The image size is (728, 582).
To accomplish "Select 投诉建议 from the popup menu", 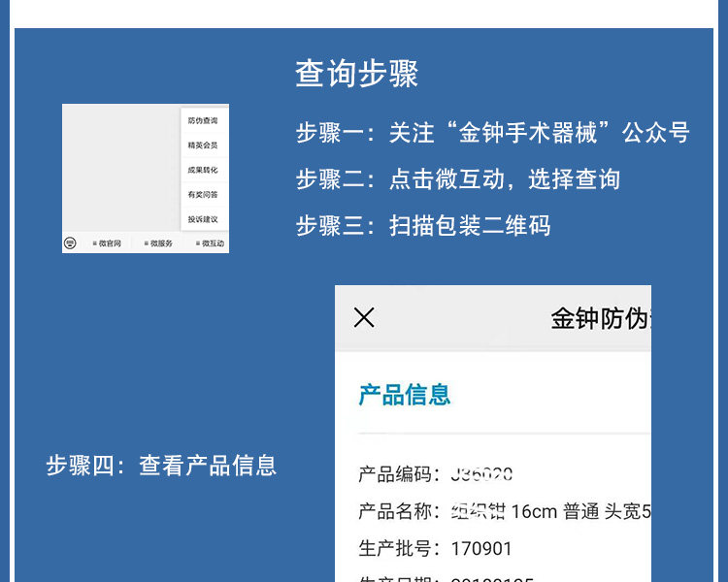I will [203, 219].
